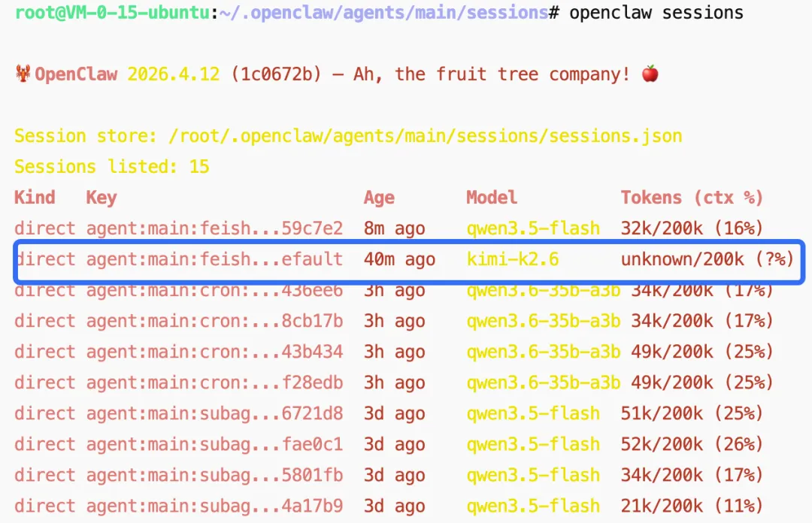Click 'Ah, the fruit tree company!' tagline

(x=492, y=74)
